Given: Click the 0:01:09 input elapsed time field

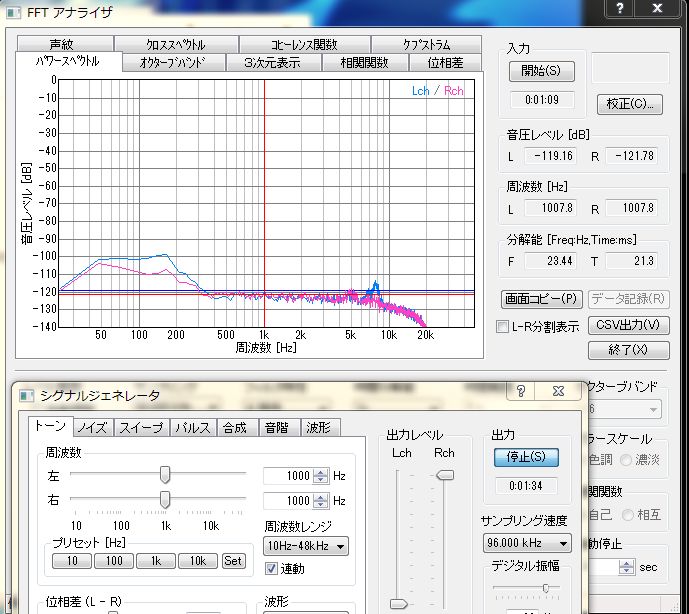Looking at the screenshot, I should [x=542, y=100].
